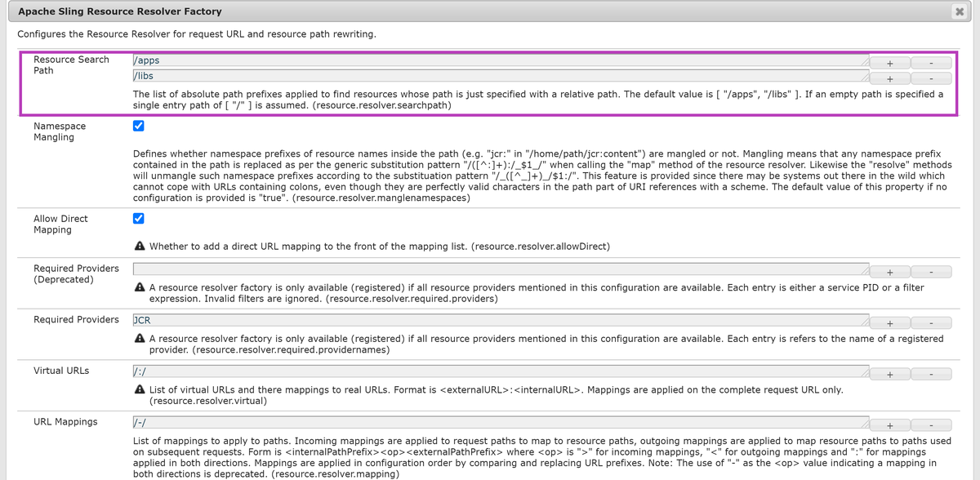This screenshot has height=480, width=980.
Task: Click warning icon beside JCR provider description
Action: [140, 339]
